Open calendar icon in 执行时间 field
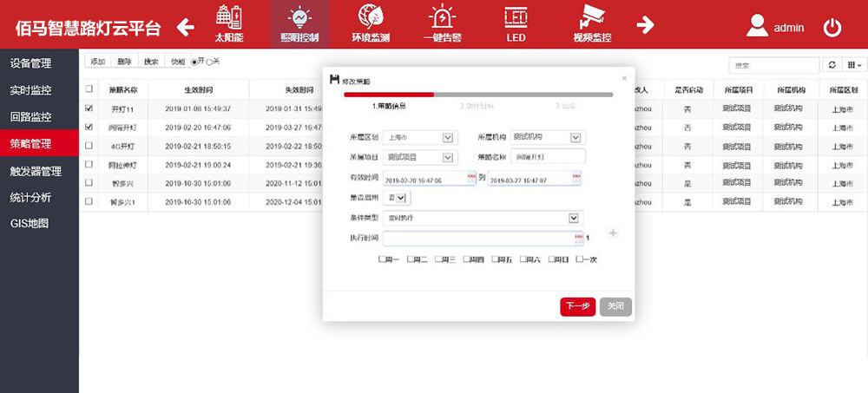868x393 pixels. pos(579,239)
